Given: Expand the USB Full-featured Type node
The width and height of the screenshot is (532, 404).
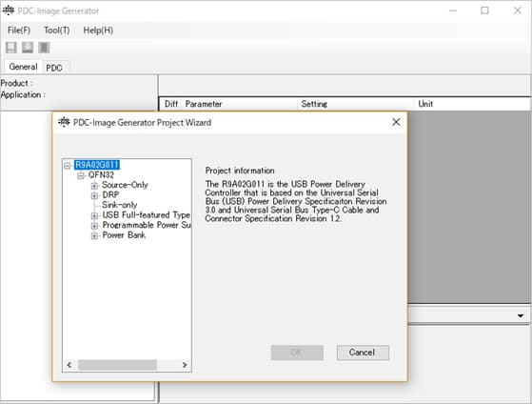Looking at the screenshot, I should click(x=94, y=215).
